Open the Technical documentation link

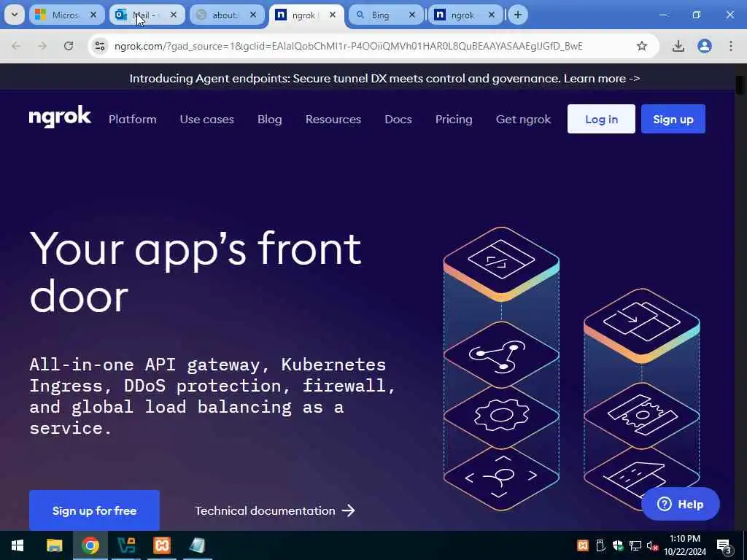tap(275, 510)
